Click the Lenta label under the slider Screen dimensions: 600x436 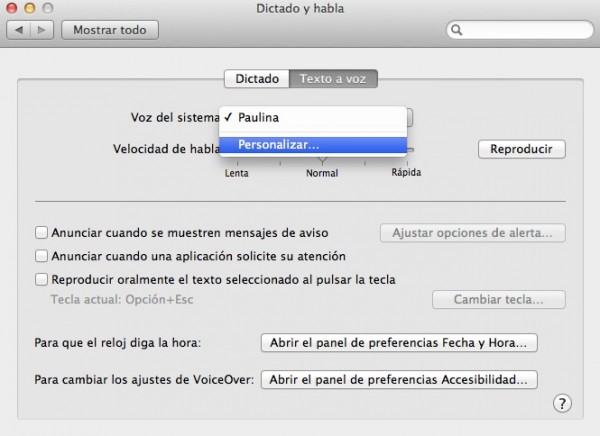(x=236, y=173)
